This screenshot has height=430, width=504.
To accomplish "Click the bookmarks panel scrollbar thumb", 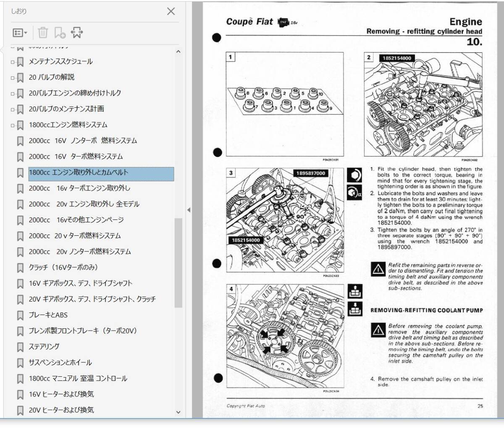I will coord(178,263).
